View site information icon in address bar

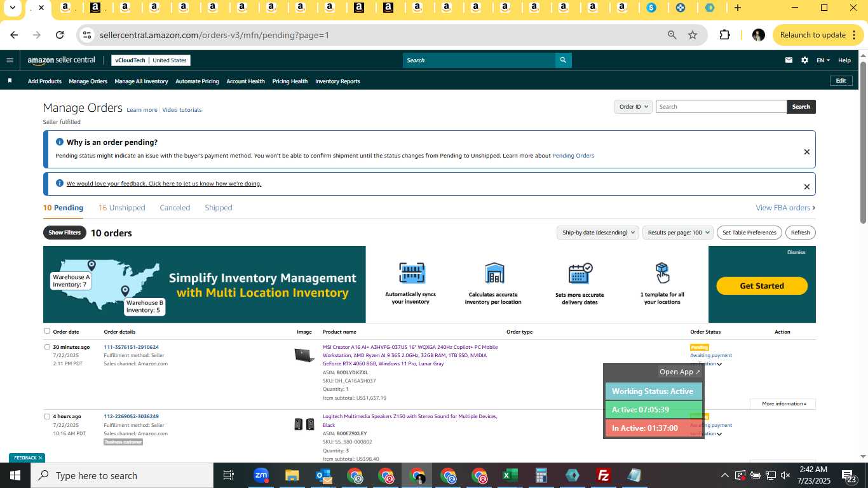[x=88, y=35]
